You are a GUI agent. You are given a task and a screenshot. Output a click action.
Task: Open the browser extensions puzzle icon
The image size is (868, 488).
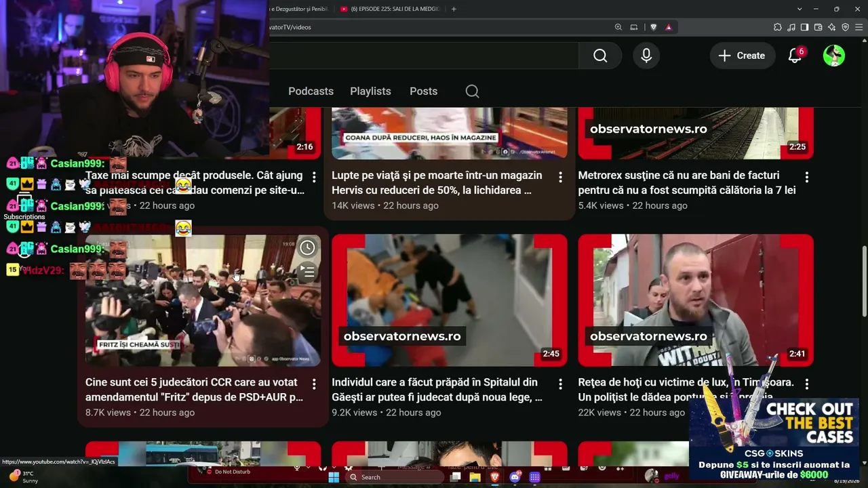pos(777,27)
